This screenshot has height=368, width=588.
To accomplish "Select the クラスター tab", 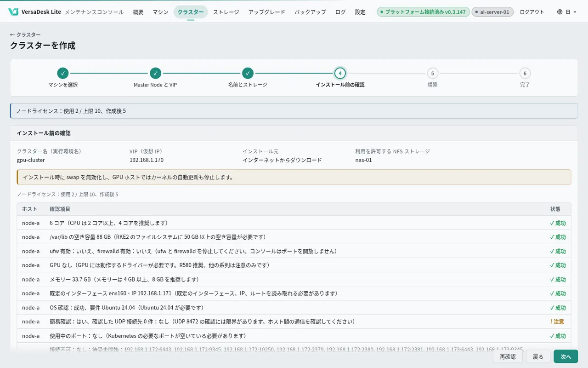I will (191, 12).
